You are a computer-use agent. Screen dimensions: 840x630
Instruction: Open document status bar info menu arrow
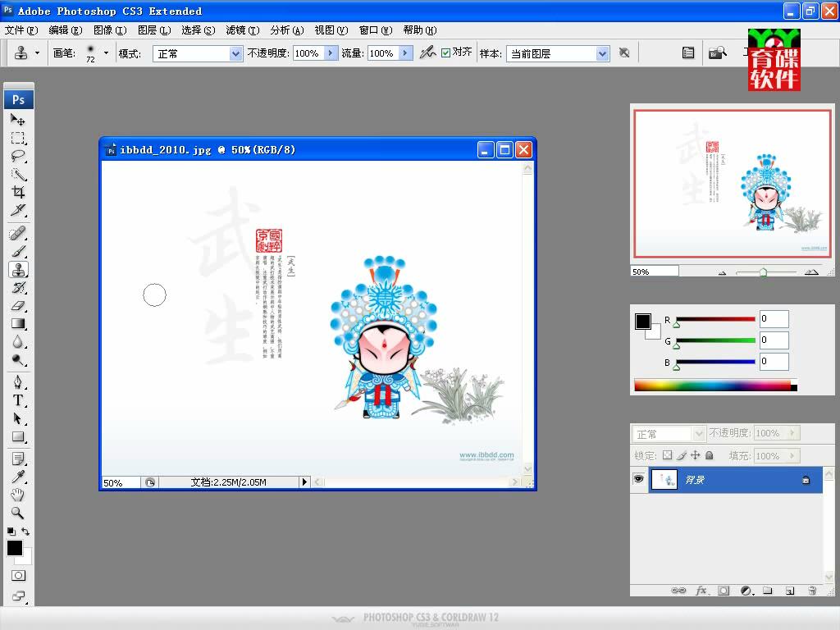(304, 482)
